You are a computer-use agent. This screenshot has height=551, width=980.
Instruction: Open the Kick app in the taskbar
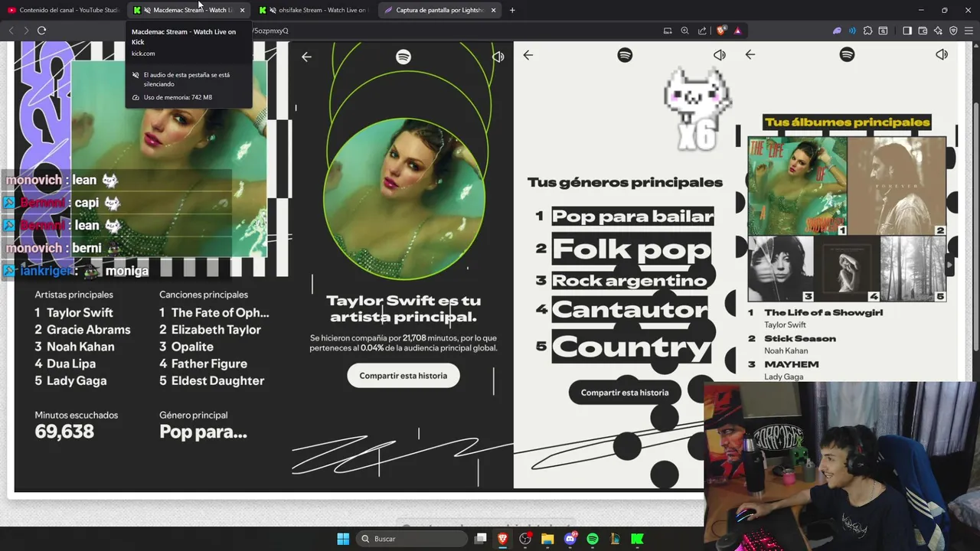point(637,539)
